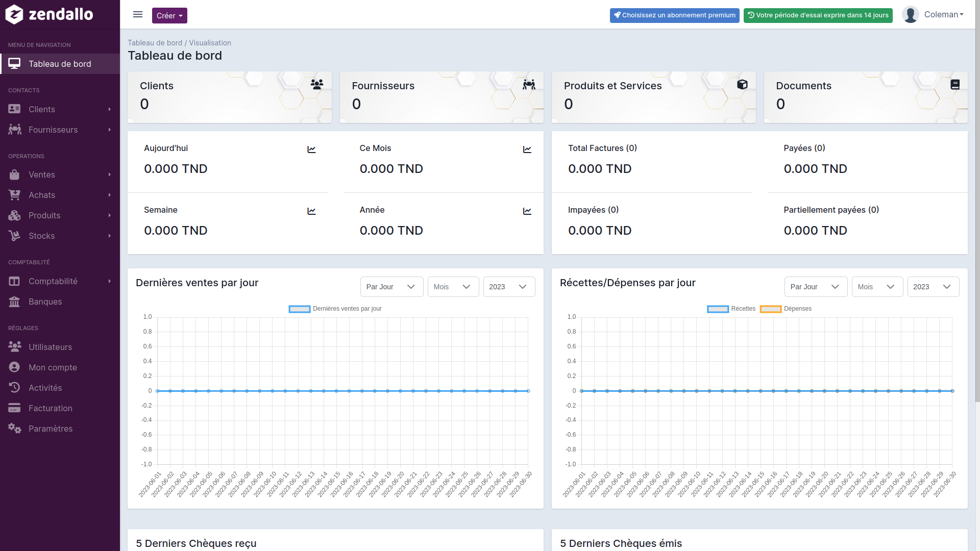Screen dimensions: 980x551
Task: Click the Produits et Services stat card title
Action: point(612,86)
